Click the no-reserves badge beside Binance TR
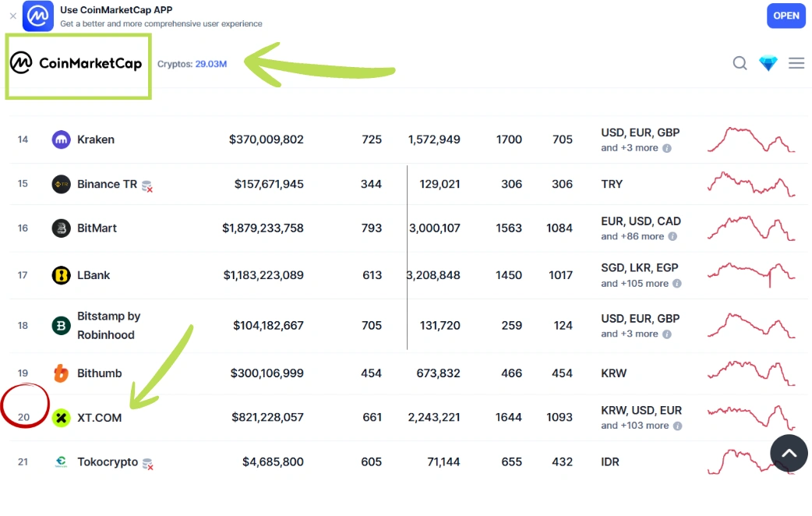 147,186
